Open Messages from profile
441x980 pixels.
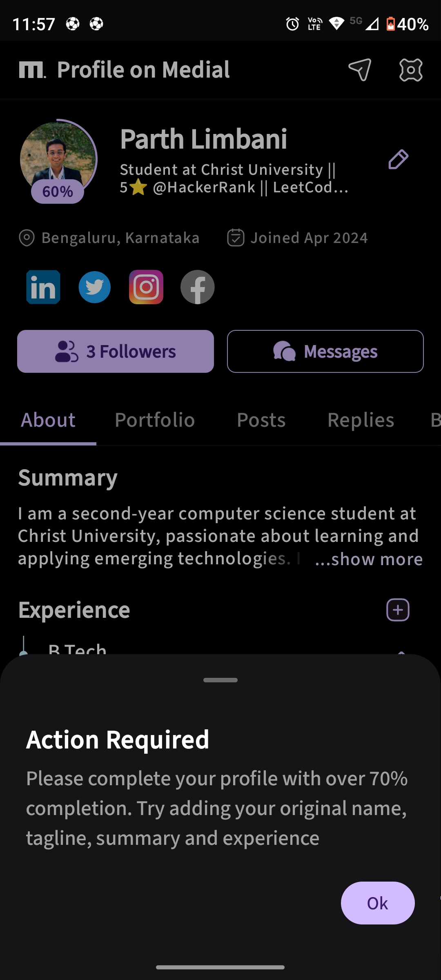tap(325, 351)
